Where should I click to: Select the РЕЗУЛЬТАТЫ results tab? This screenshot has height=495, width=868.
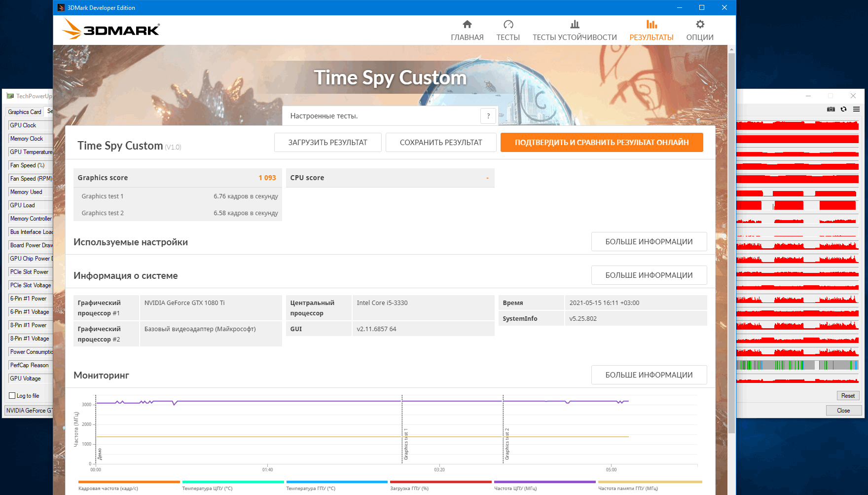(651, 31)
